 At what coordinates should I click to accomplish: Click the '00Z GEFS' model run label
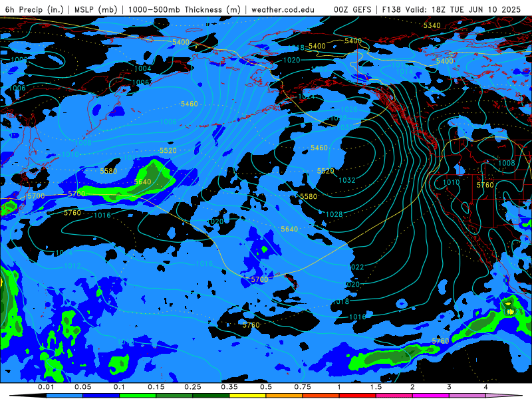352,9
